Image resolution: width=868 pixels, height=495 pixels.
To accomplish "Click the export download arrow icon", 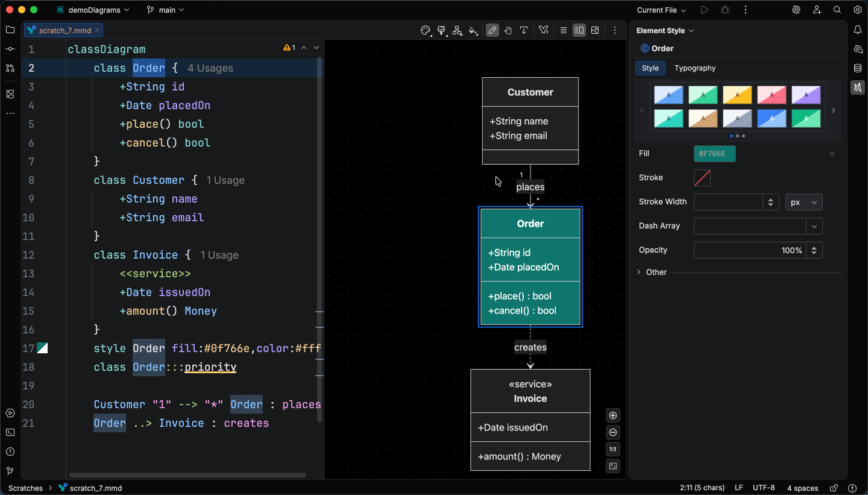I will [x=524, y=30].
